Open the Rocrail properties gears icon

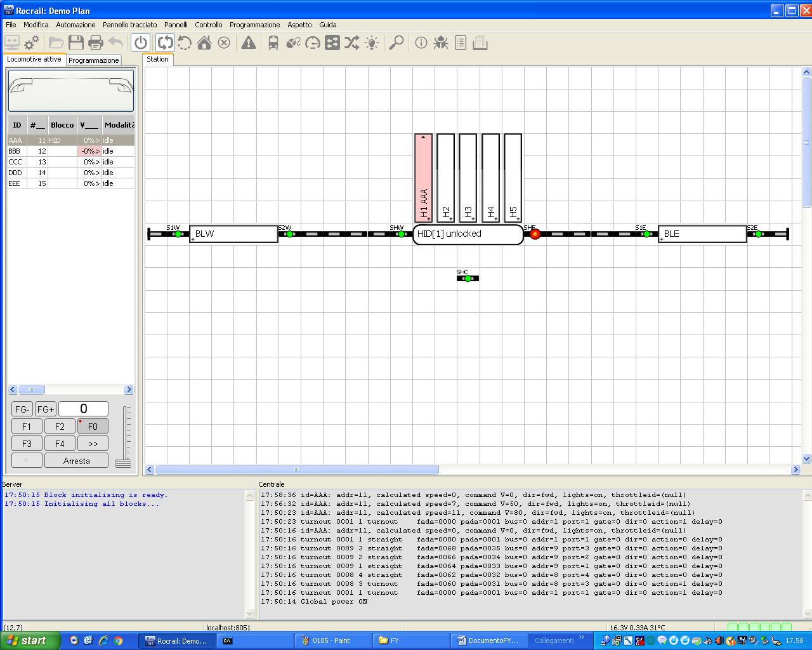click(x=32, y=43)
